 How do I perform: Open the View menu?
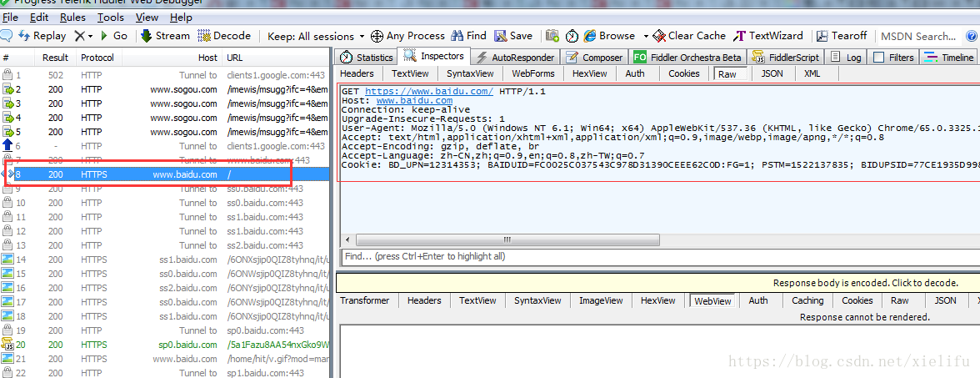click(147, 17)
